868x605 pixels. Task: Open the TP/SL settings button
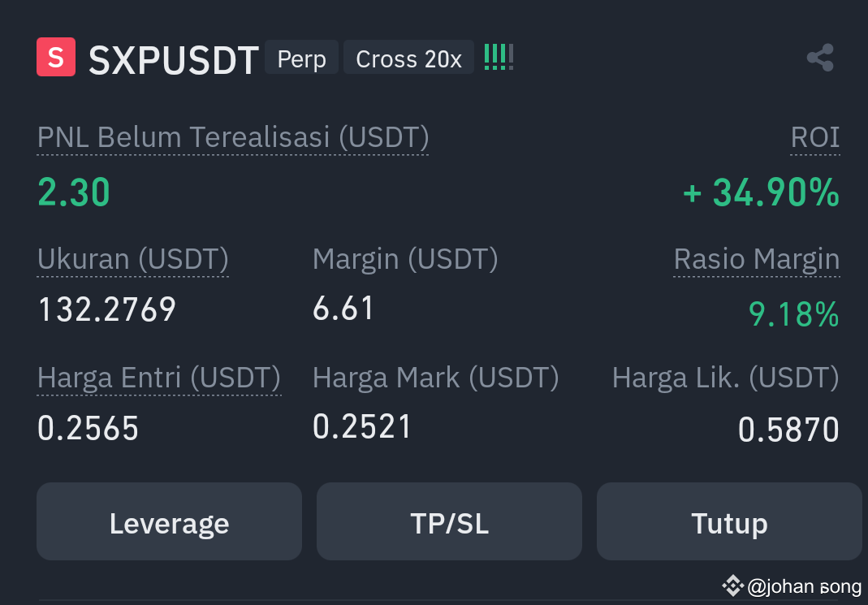449,522
